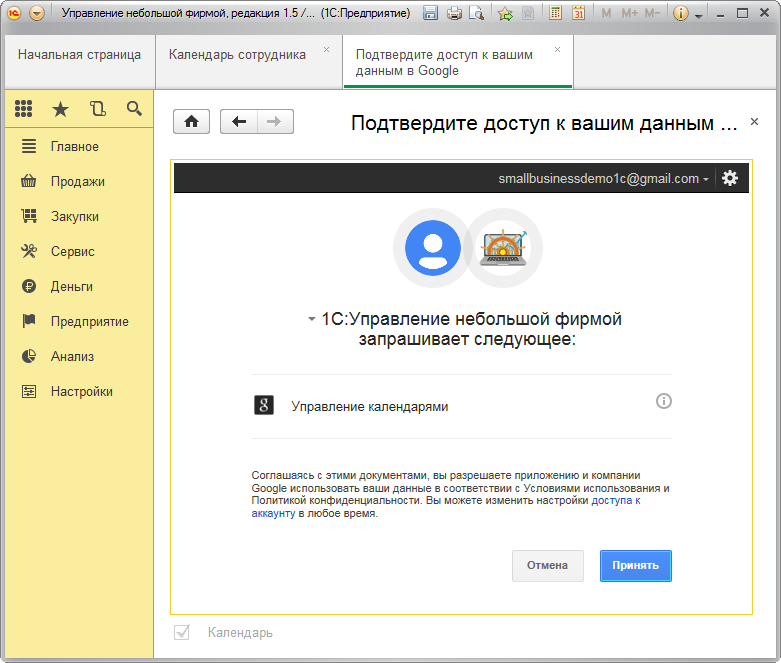This screenshot has height=663, width=781.
Task: Open the sections grid menu icon
Action: tap(23, 109)
